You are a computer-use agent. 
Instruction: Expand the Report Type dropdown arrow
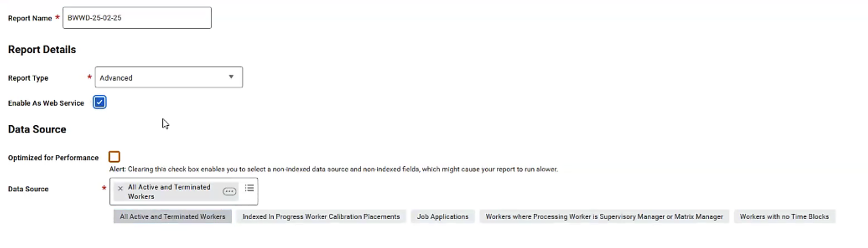(x=231, y=77)
